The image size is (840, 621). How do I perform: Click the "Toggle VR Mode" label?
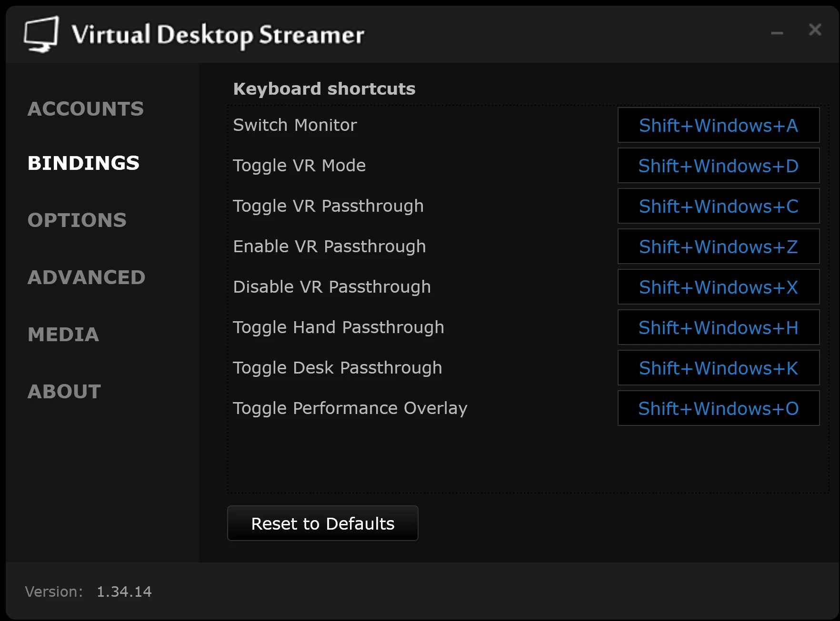click(300, 166)
